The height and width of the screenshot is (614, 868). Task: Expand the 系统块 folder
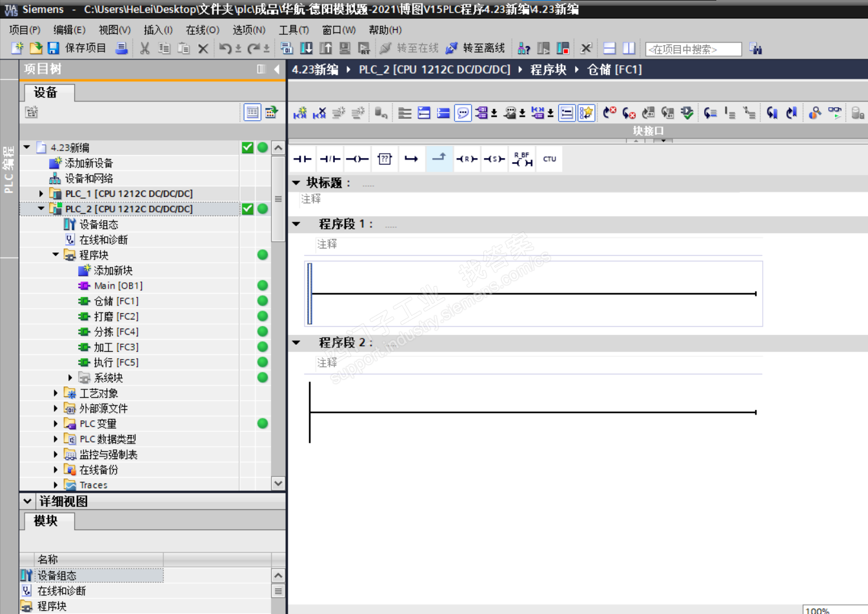(x=70, y=378)
